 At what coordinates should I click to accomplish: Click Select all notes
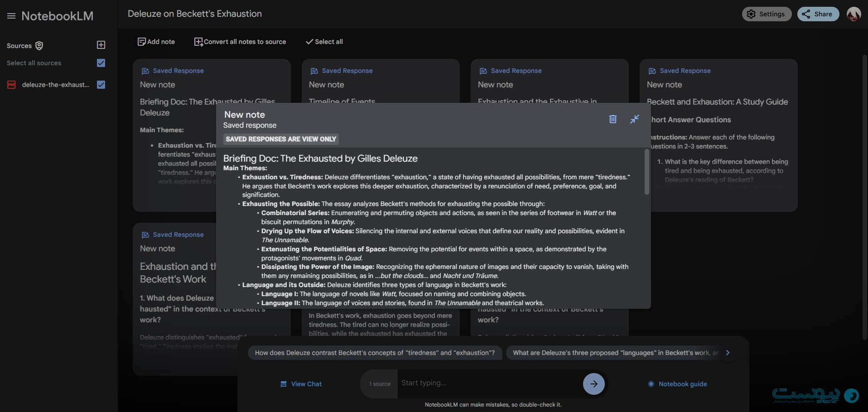tap(324, 42)
